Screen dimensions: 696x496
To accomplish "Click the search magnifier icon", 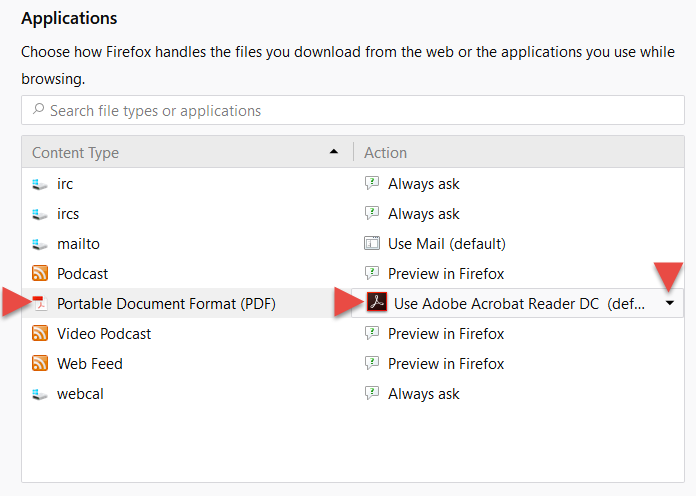I will pos(39,109).
